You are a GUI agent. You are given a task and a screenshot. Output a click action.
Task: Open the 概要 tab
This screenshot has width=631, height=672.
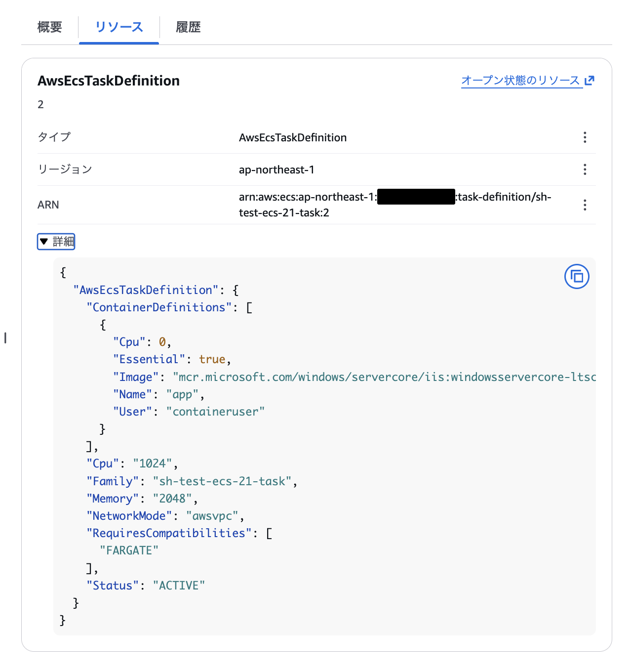(x=49, y=27)
